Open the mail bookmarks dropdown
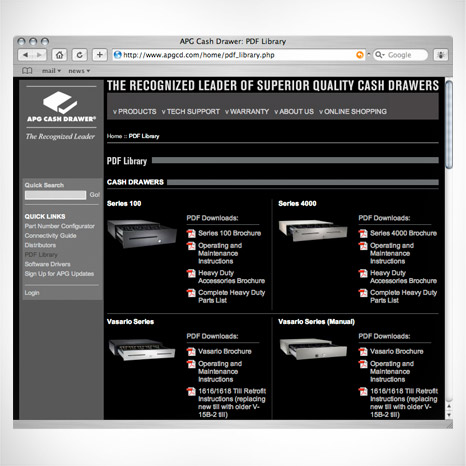 [x=51, y=71]
